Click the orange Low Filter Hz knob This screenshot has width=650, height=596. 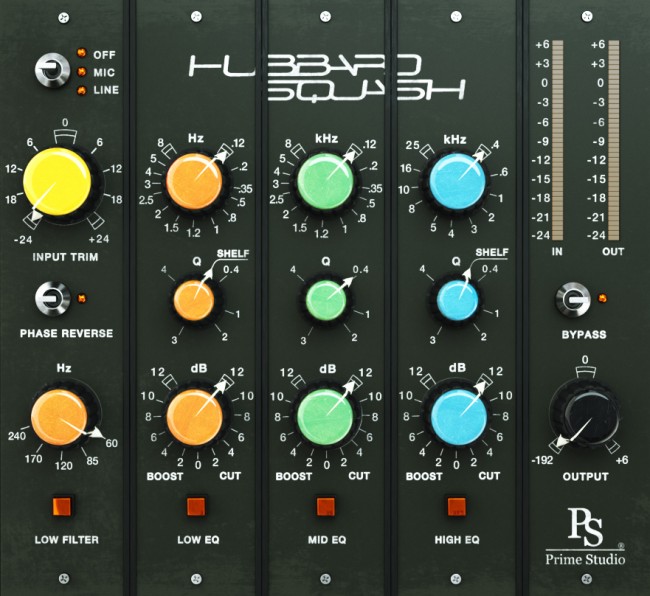click(x=60, y=417)
